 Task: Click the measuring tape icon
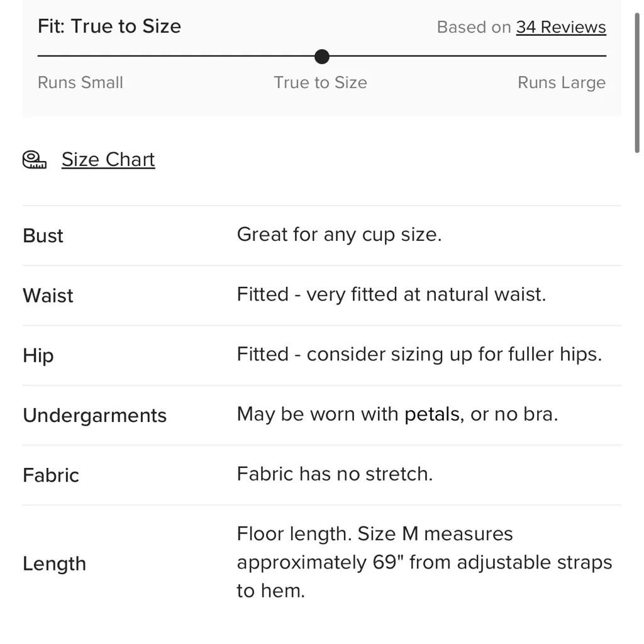(35, 160)
